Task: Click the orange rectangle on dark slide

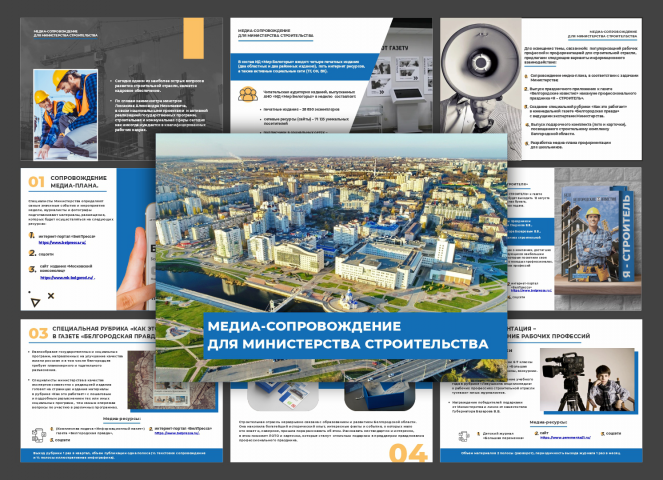Action: point(193,38)
